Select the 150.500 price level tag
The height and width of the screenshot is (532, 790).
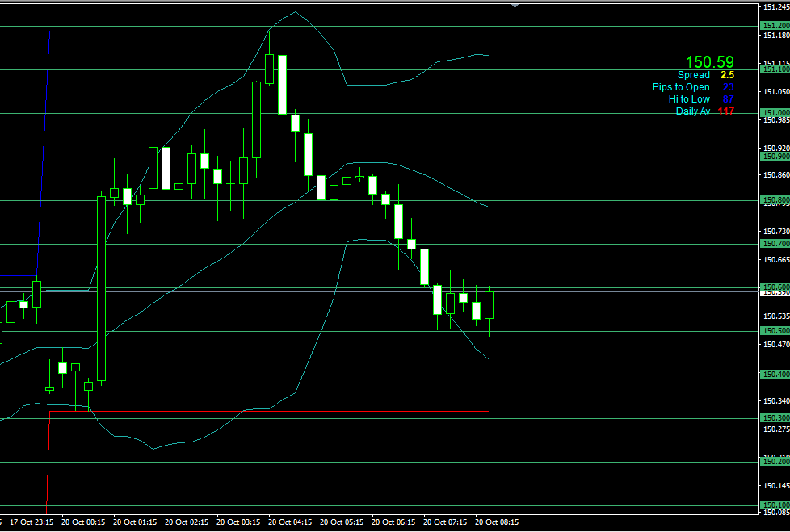(x=775, y=331)
